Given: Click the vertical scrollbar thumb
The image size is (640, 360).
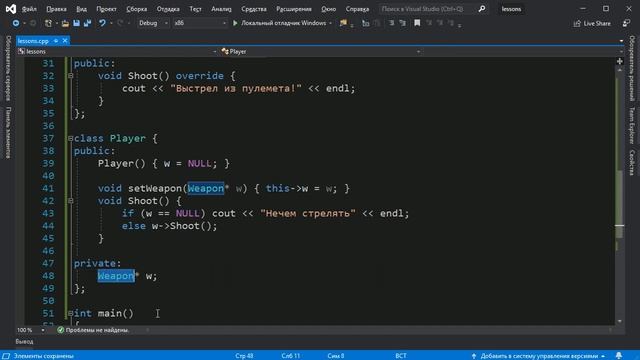Looking at the screenshot, I should [x=620, y=204].
